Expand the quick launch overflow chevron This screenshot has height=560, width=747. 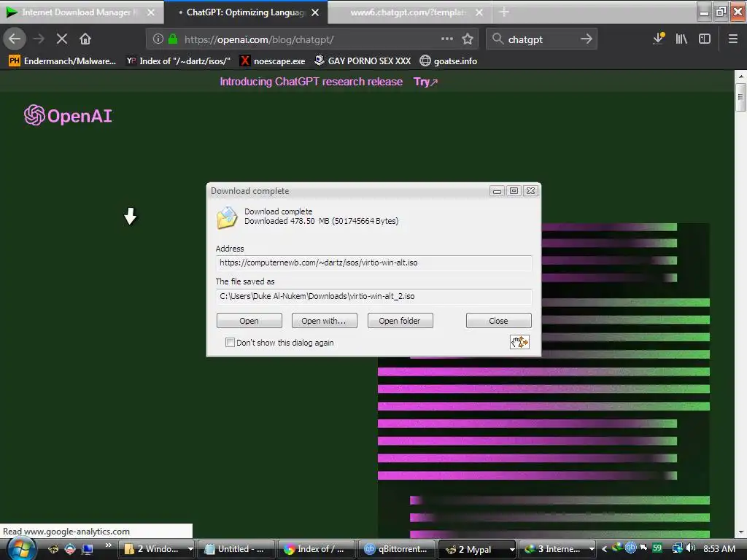click(x=109, y=545)
